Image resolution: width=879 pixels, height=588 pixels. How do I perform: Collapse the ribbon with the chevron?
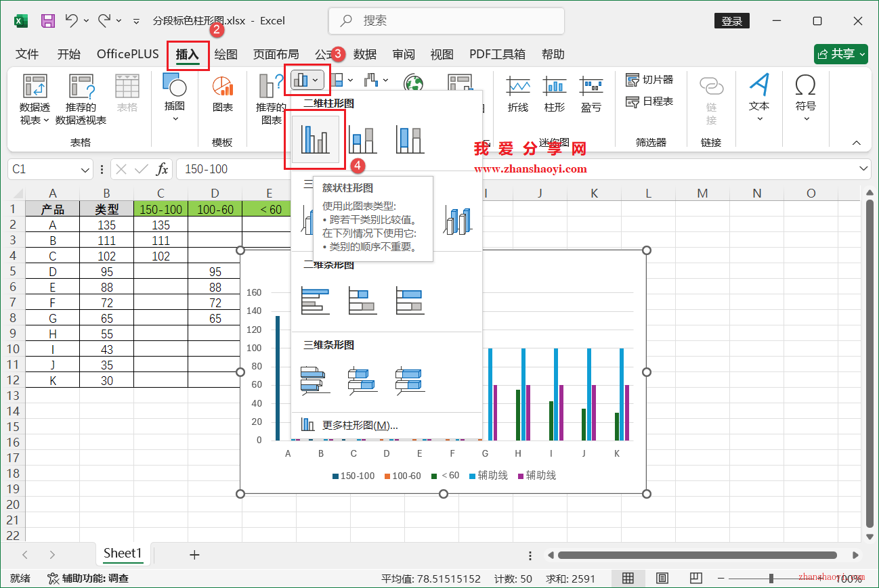[x=857, y=142]
